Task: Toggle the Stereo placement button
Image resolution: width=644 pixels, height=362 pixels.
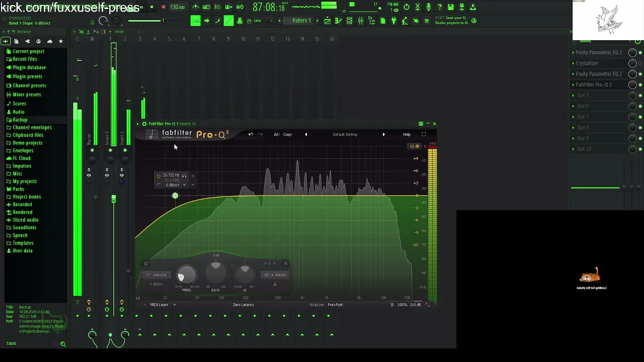Action: (275, 275)
